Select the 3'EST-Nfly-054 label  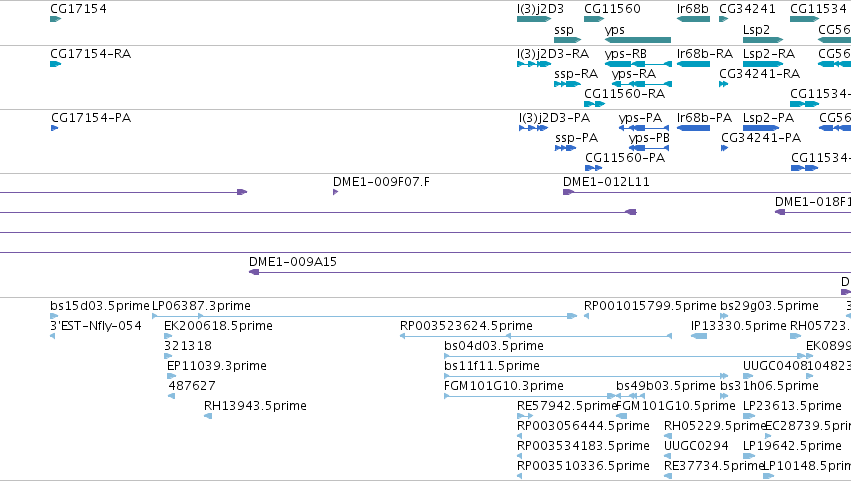pos(96,326)
